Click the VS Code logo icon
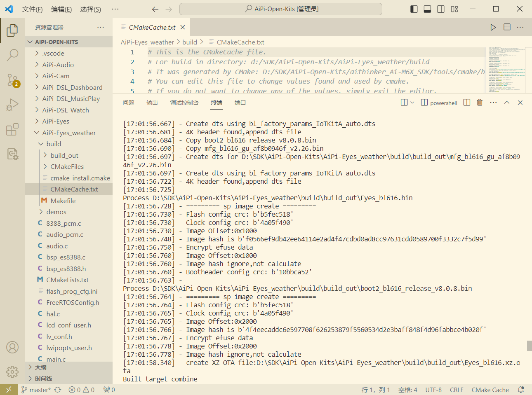The width and height of the screenshot is (532, 395). [9, 9]
